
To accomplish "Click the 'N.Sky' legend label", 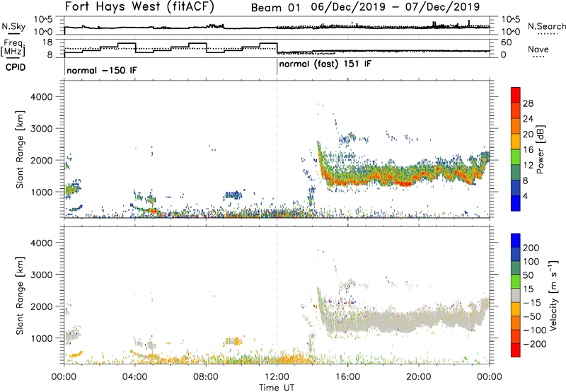I will [x=13, y=26].
